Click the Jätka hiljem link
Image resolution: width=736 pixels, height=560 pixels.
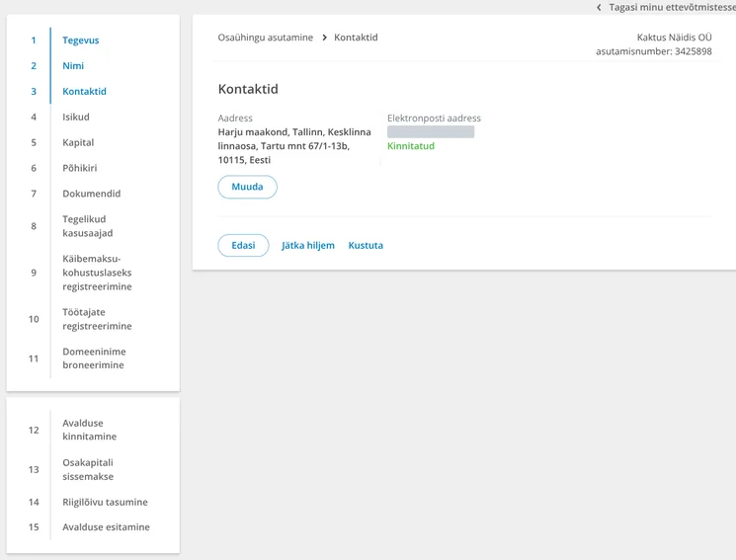(308, 246)
